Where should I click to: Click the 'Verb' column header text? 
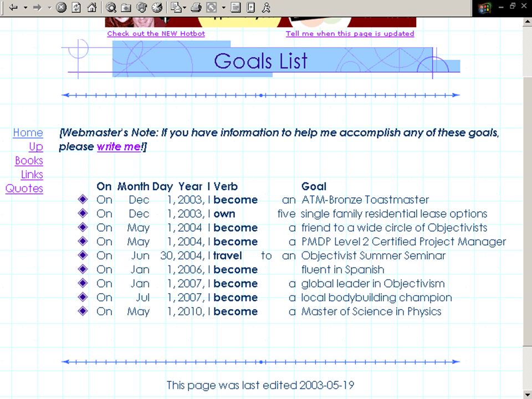tap(226, 186)
